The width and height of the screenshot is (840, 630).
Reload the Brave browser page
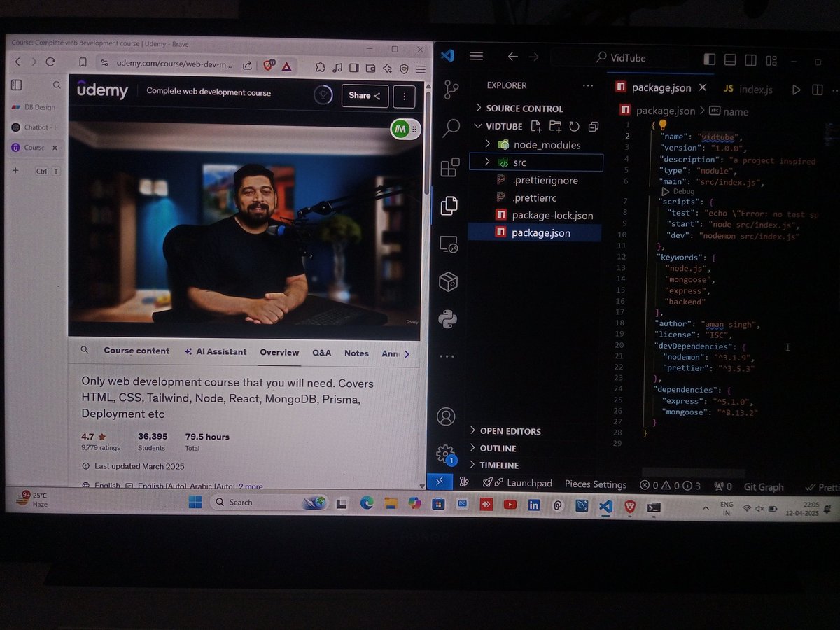point(50,62)
